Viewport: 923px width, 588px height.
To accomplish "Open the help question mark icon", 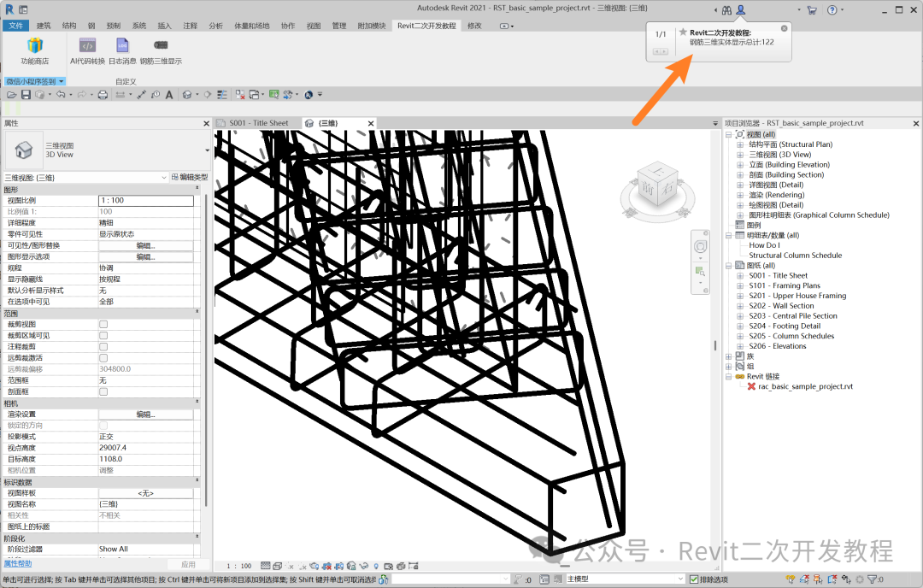I will coord(832,10).
